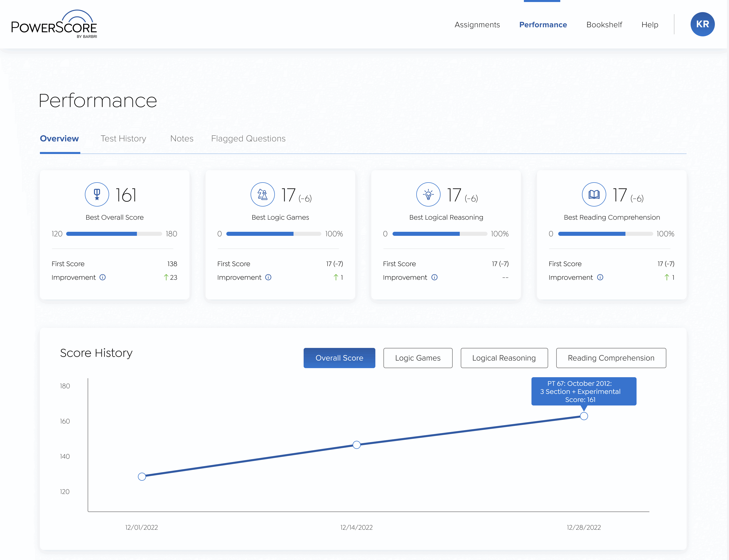The image size is (729, 560).
Task: Click the Best Logical Reasoning label
Action: coord(446,217)
